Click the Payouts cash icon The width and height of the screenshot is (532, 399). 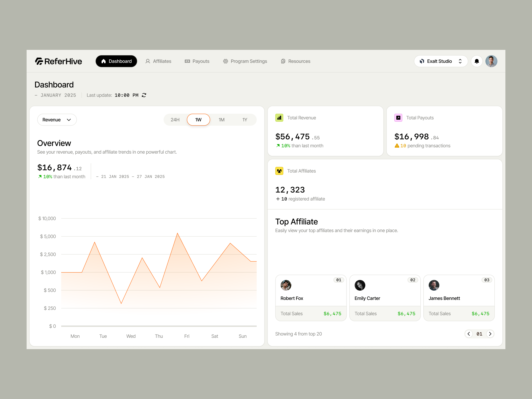(187, 61)
